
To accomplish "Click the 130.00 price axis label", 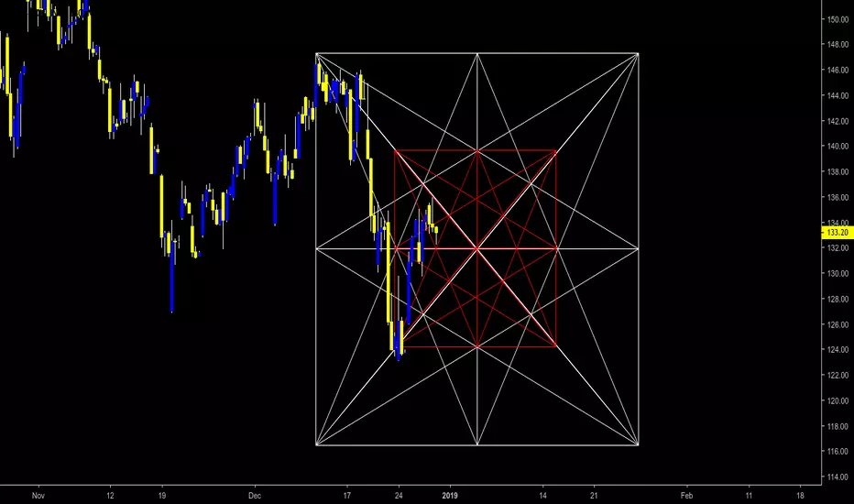I will tap(838, 273).
